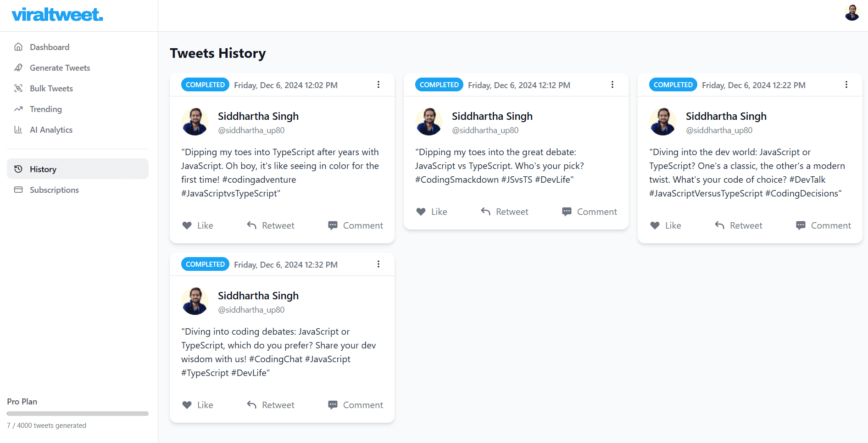The image size is (868, 443).
Task: Click retweet arrow icon on 12:22 PM tweet
Action: pyautogui.click(x=719, y=225)
